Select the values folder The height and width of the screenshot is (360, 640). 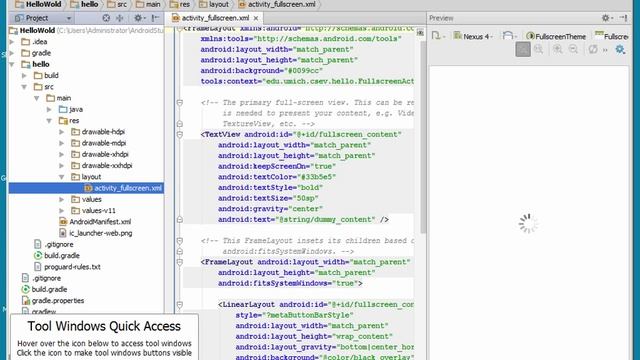(x=86, y=199)
